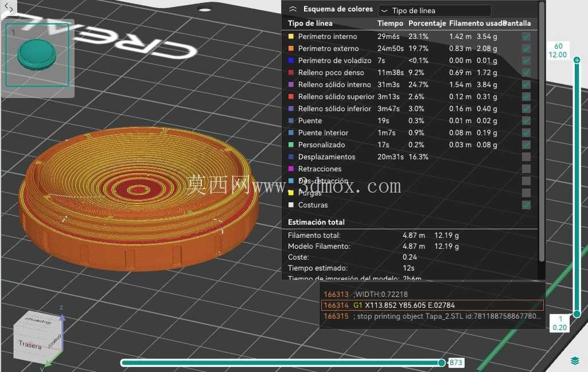
Task: Open the Tipo de línea dropdown
Action: [x=435, y=10]
